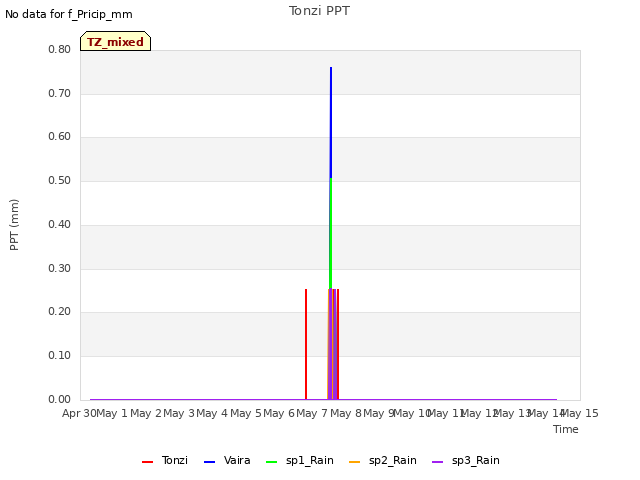Click the 0.30 y-axis tick label

point(60,269)
